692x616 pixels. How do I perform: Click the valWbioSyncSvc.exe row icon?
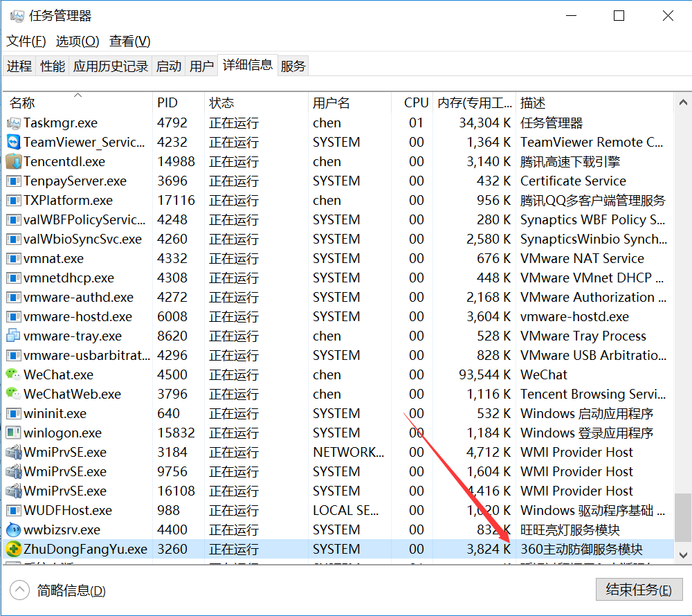(14, 239)
